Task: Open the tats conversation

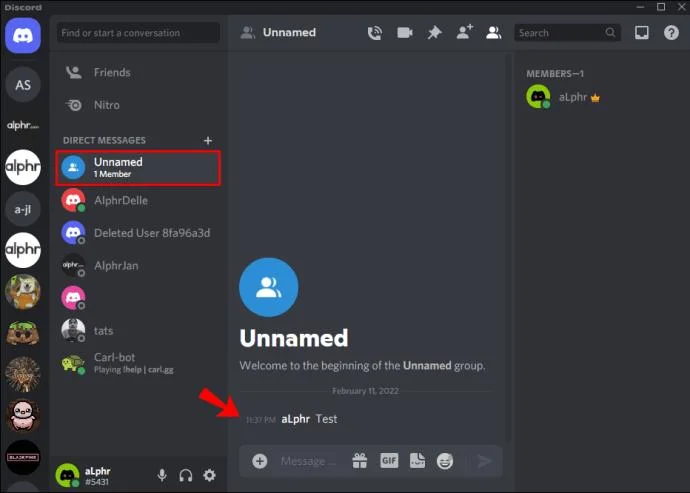Action: pyautogui.click(x=138, y=331)
